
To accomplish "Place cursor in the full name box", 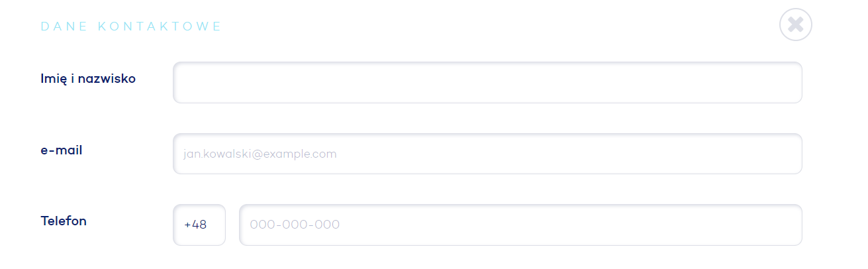I will click(x=487, y=83).
